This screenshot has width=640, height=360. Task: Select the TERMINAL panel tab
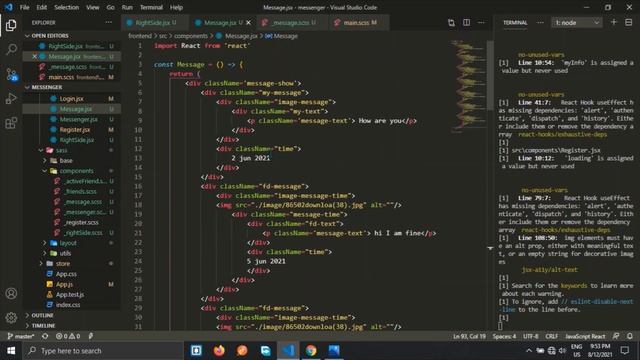[x=515, y=22]
